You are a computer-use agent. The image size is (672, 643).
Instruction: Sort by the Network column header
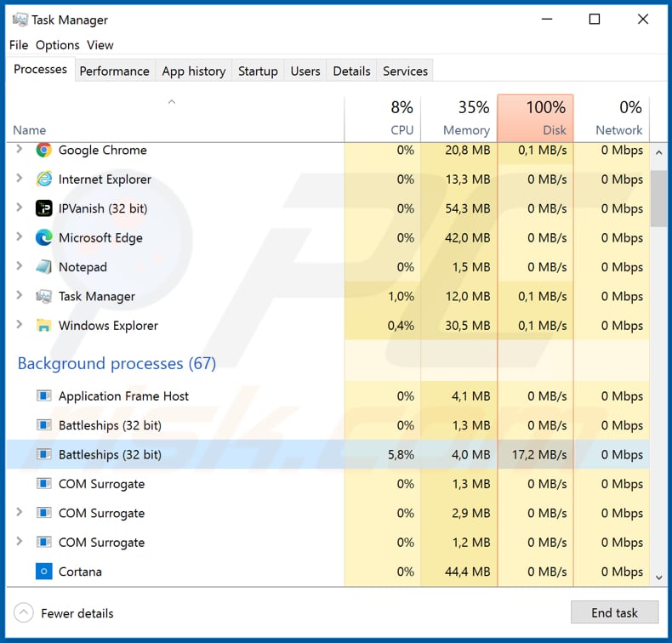tap(612, 119)
